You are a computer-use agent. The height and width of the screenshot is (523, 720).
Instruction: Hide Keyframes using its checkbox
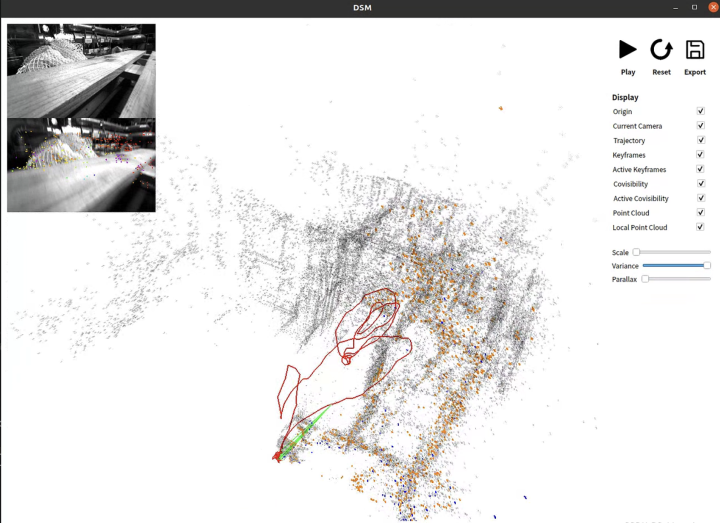click(x=700, y=155)
